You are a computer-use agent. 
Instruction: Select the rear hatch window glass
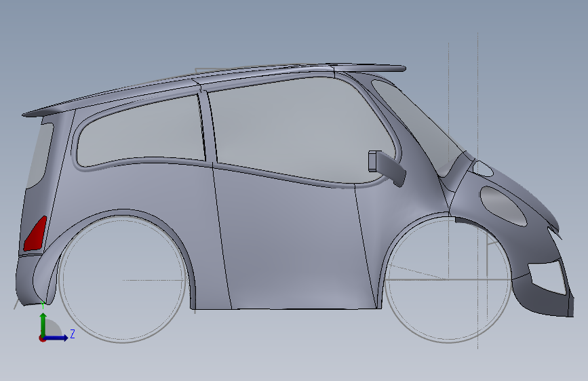39,156
